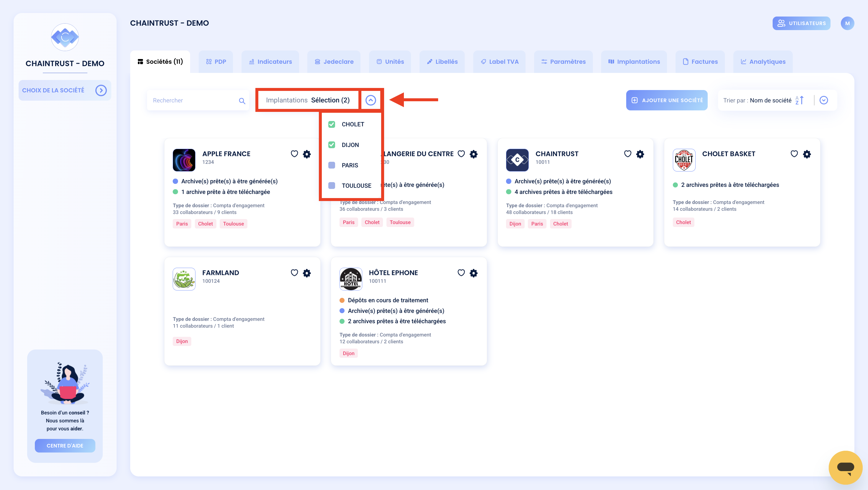Click the Utilisateurs button

click(801, 23)
